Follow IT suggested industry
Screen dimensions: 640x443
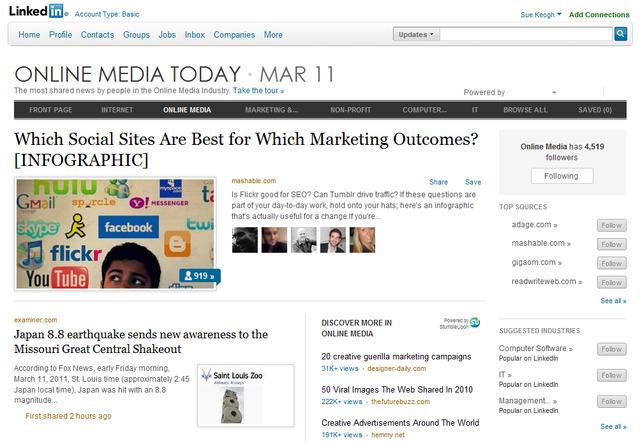tap(611, 375)
